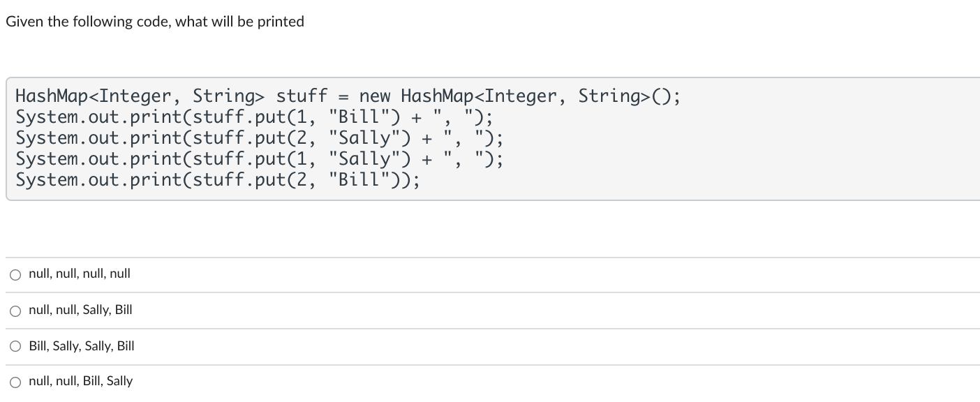Image resolution: width=980 pixels, height=402 pixels.
Task: Click the gray code snippet block
Action: click(489, 137)
